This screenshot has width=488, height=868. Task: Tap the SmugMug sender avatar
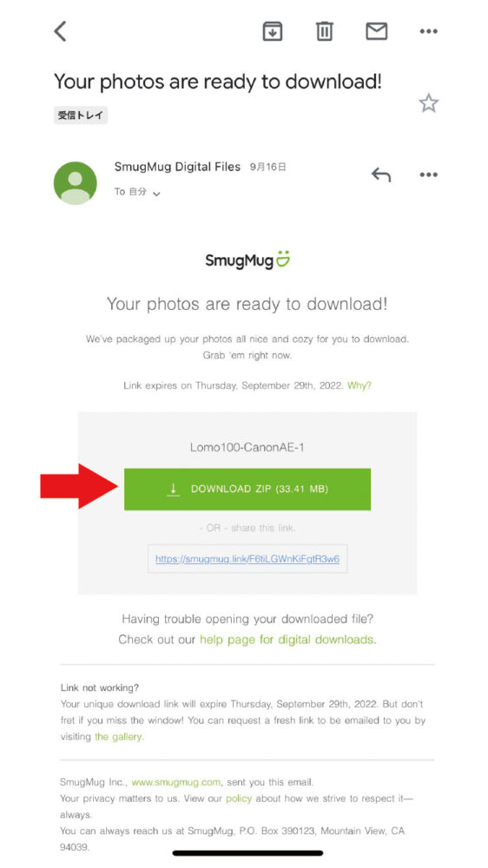point(76,183)
